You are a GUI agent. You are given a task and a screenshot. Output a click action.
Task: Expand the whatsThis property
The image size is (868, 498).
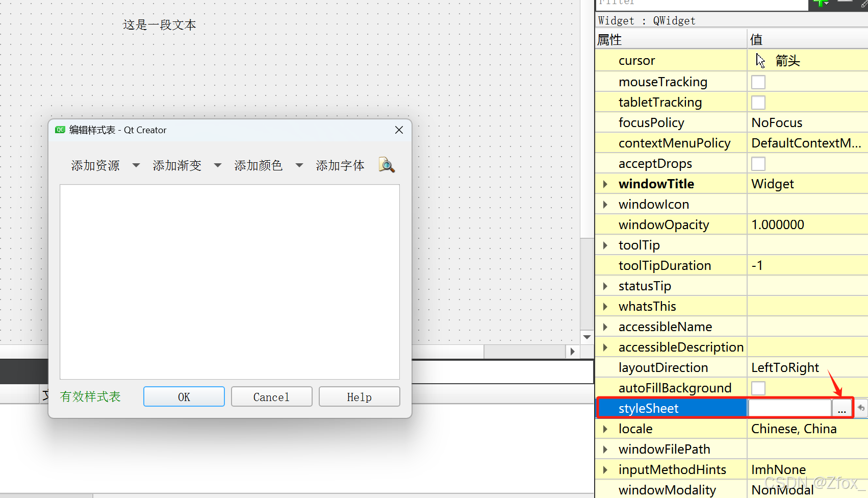(x=605, y=306)
